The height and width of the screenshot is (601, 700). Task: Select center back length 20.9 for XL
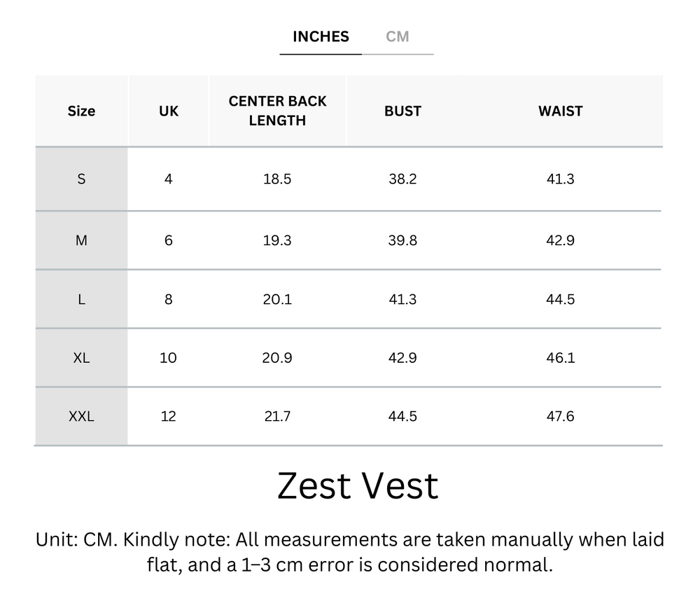277,358
